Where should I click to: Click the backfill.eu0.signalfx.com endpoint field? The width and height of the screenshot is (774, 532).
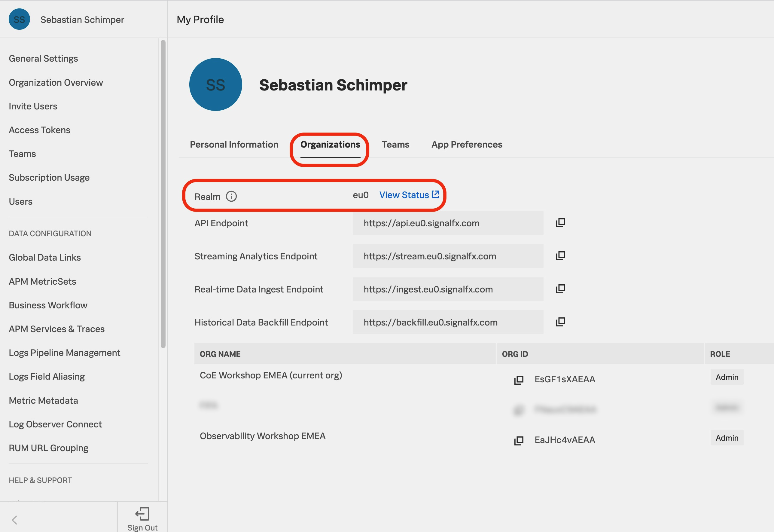[x=448, y=322]
